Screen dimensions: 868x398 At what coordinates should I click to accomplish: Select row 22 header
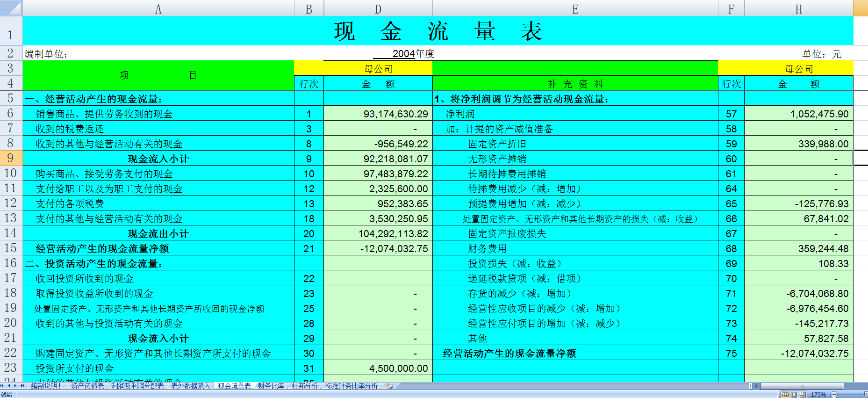coord(11,353)
